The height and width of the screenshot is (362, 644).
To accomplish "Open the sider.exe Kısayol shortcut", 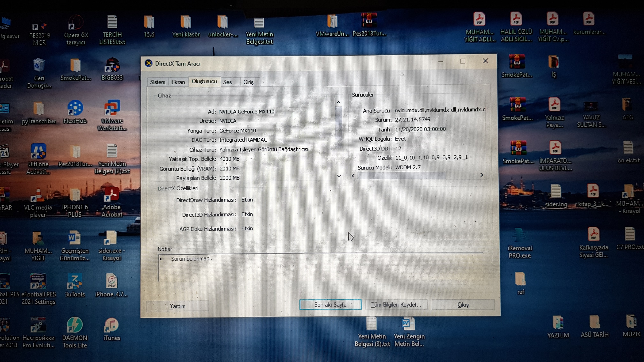I will click(x=111, y=246).
